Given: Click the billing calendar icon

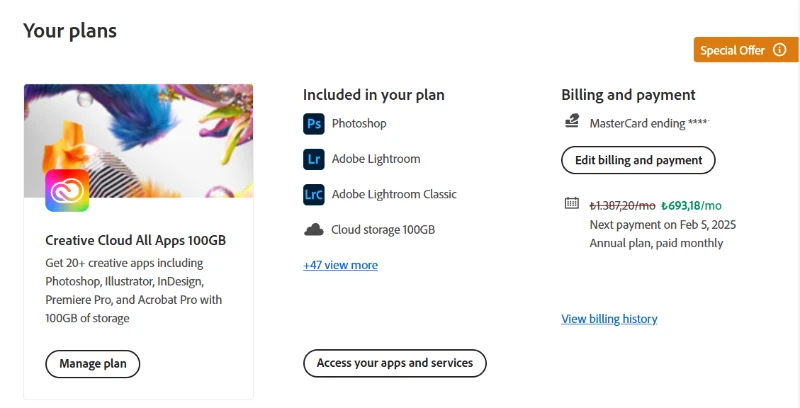Looking at the screenshot, I should (x=571, y=203).
